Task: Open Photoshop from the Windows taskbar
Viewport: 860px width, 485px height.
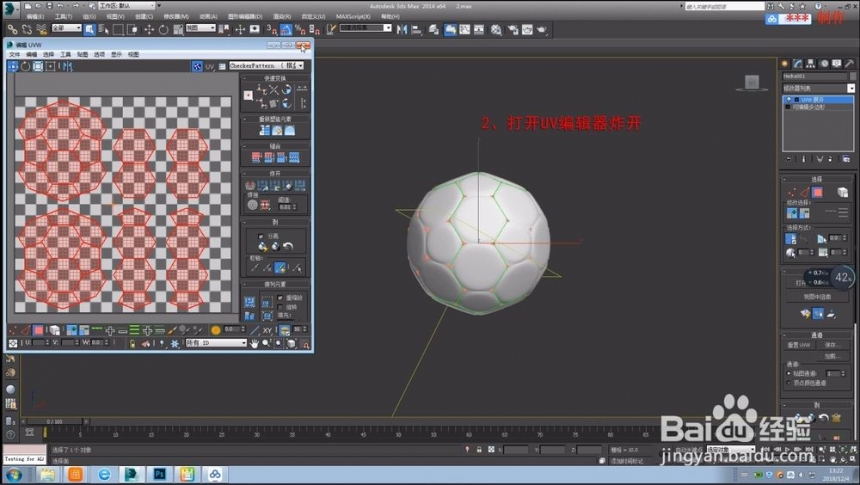Action: pyautogui.click(x=160, y=474)
